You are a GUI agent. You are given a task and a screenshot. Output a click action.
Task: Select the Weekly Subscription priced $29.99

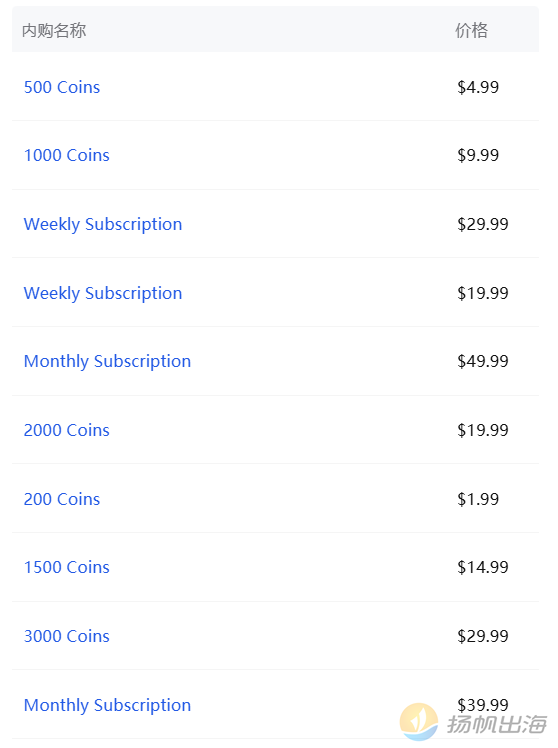103,224
